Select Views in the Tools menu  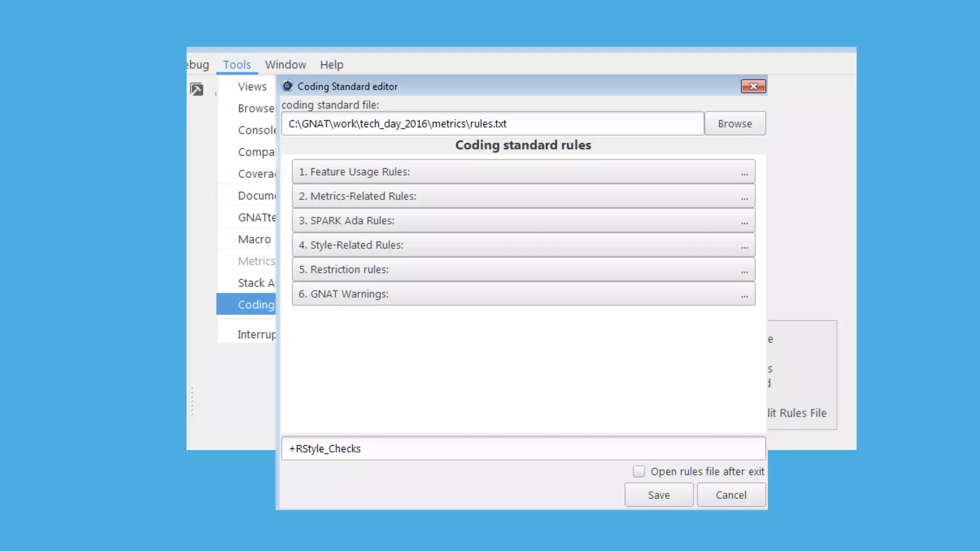[x=252, y=87]
